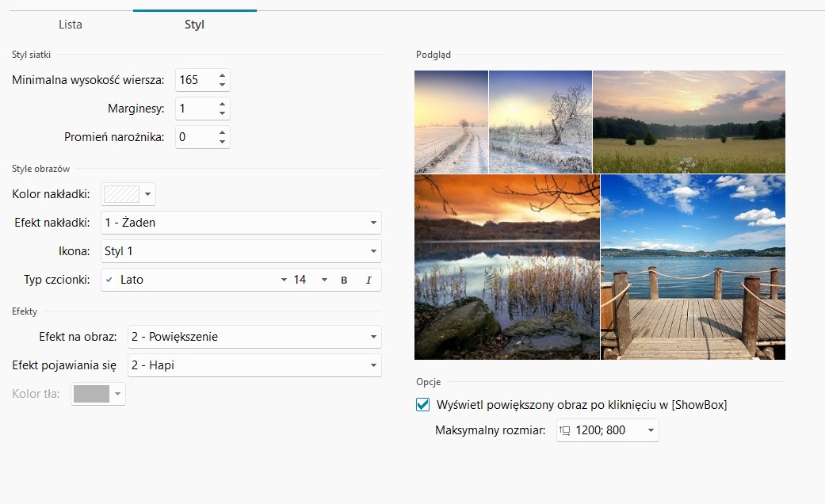Click the wooden pier preview image

tap(693, 267)
